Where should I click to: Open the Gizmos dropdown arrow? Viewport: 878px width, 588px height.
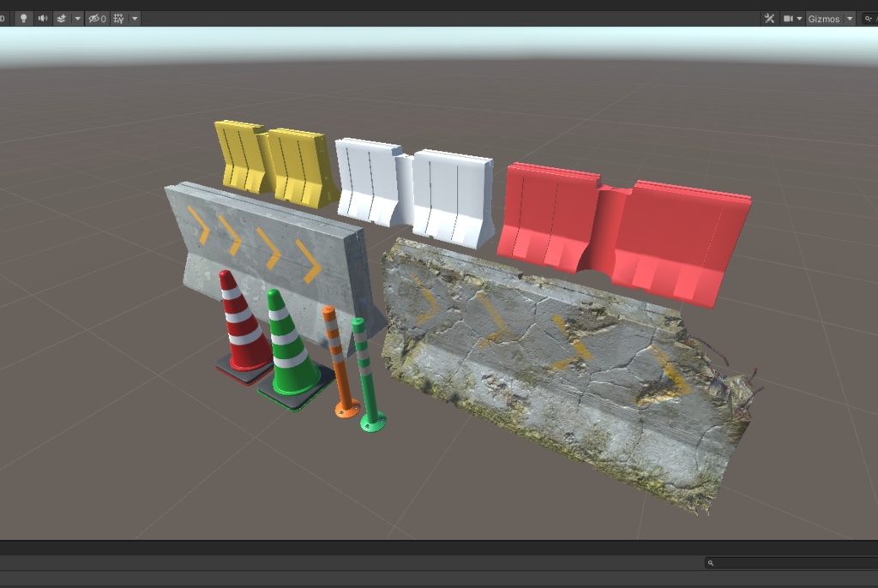click(x=849, y=18)
